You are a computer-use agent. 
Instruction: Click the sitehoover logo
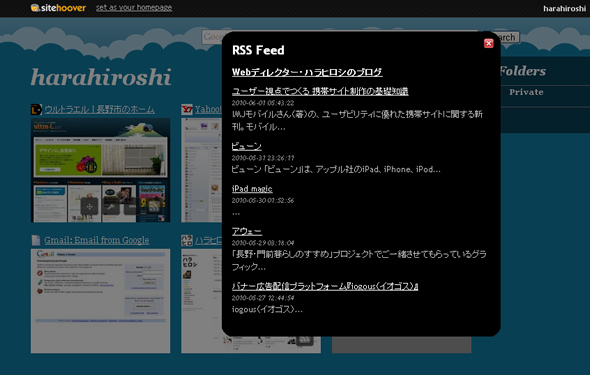pos(58,8)
